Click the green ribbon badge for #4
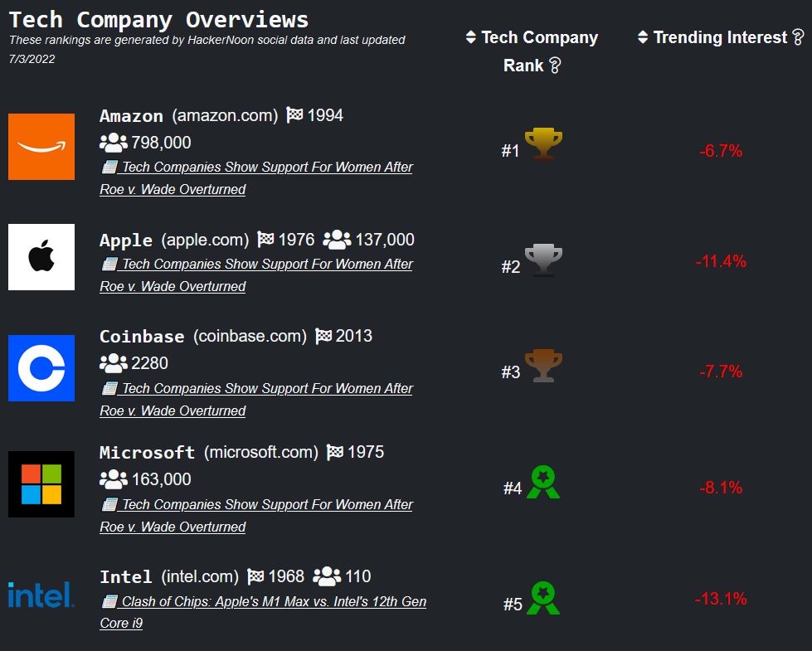This screenshot has height=651, width=812. pos(543,483)
